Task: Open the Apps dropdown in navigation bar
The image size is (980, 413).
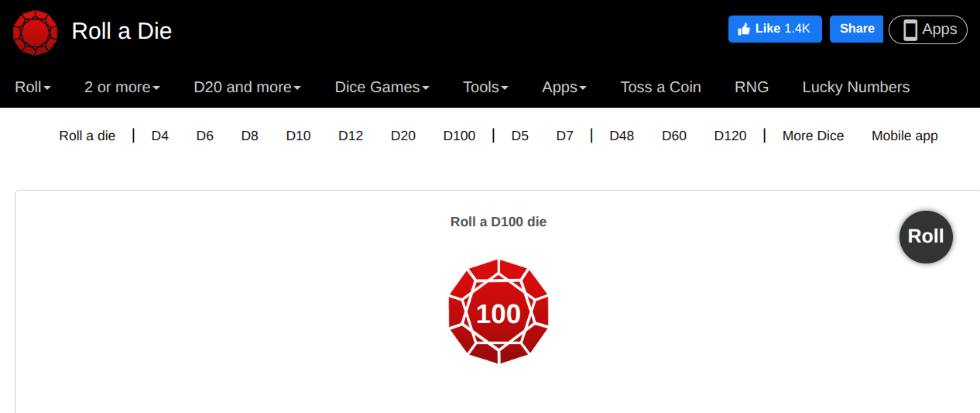Action: point(564,87)
